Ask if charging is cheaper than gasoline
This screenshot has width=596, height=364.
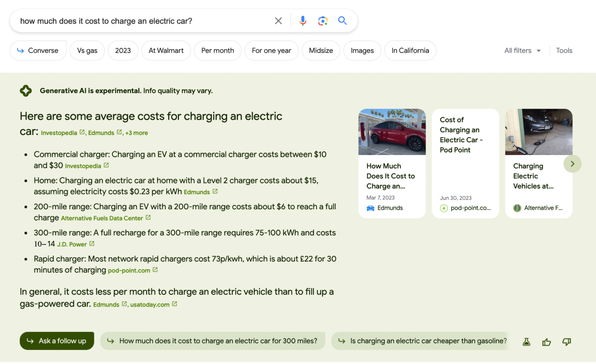point(420,341)
